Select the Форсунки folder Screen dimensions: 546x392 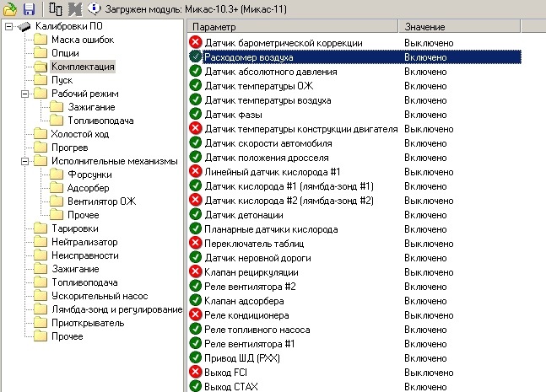point(89,175)
